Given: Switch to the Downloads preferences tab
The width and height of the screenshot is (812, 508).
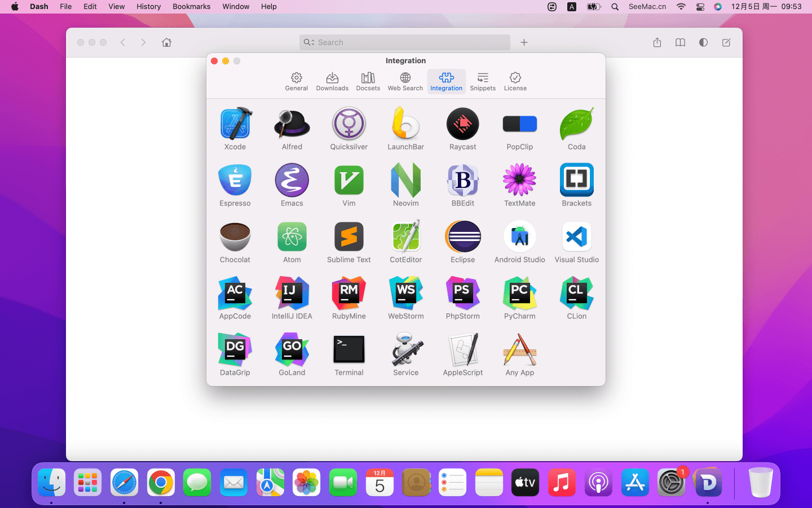Looking at the screenshot, I should tap(332, 81).
